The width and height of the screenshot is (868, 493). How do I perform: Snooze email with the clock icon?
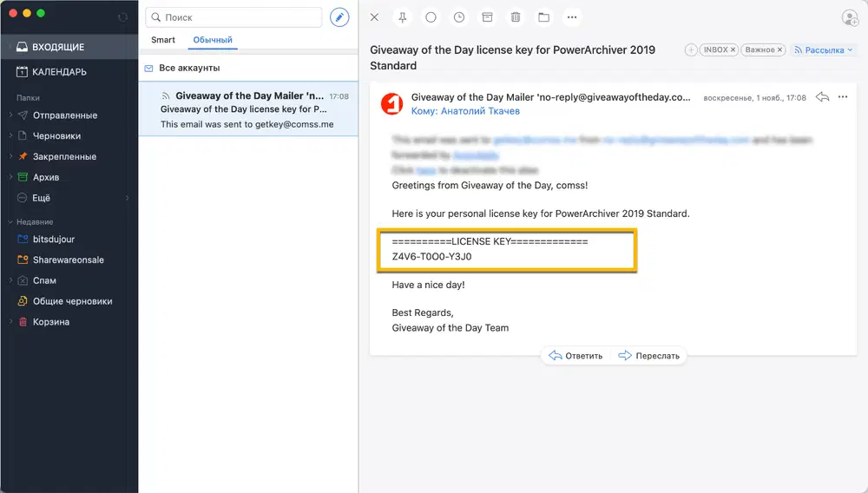pos(459,17)
